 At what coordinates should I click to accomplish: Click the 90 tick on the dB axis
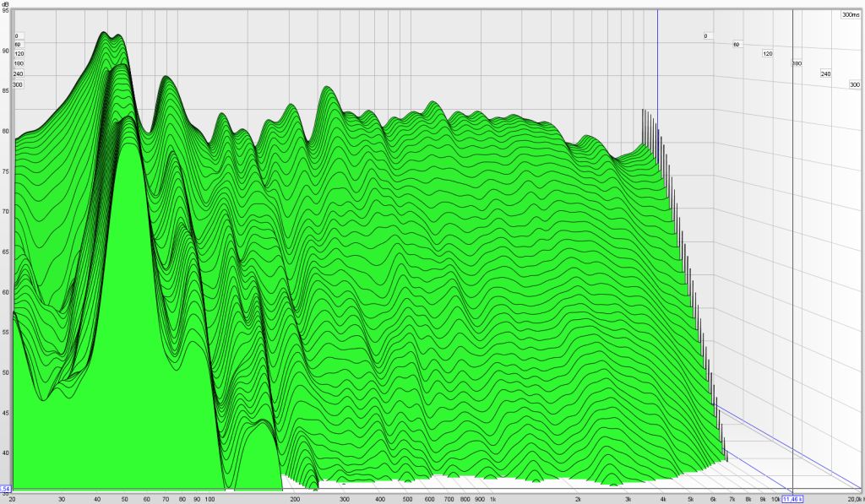click(5, 51)
